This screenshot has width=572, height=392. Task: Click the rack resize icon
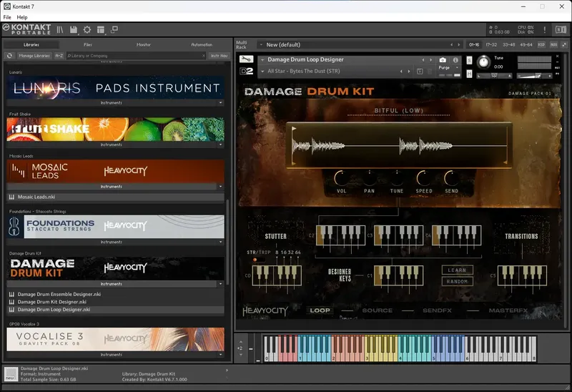click(564, 44)
